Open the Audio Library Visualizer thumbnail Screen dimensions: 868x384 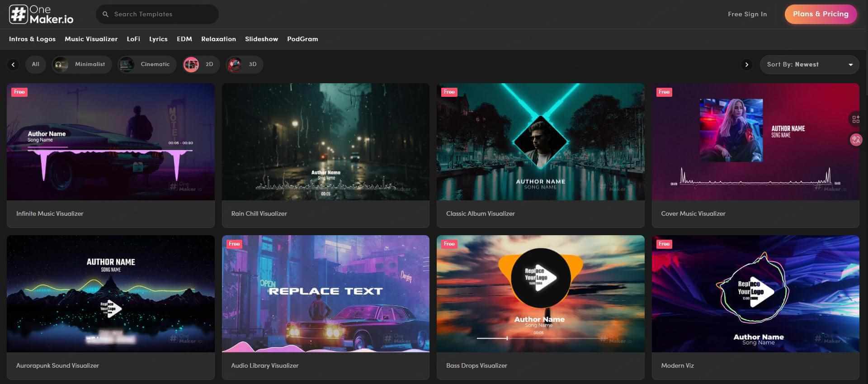[325, 294]
